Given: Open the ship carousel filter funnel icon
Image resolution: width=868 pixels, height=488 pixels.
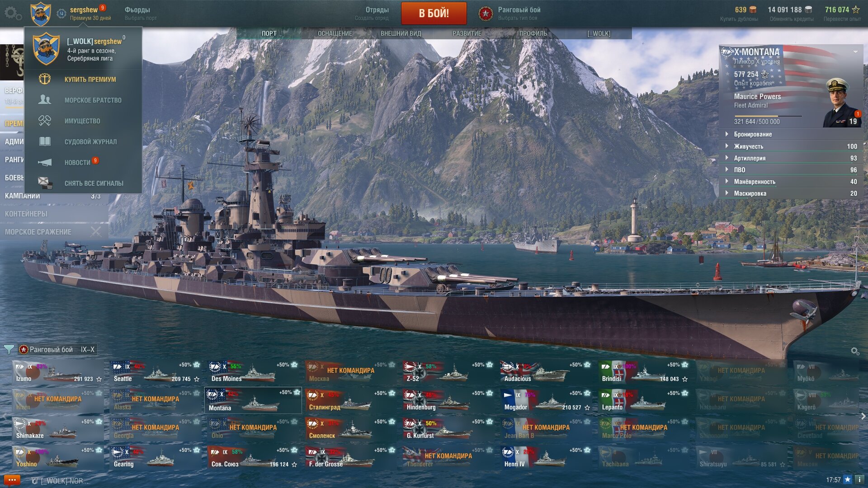Looking at the screenshot, I should [9, 349].
